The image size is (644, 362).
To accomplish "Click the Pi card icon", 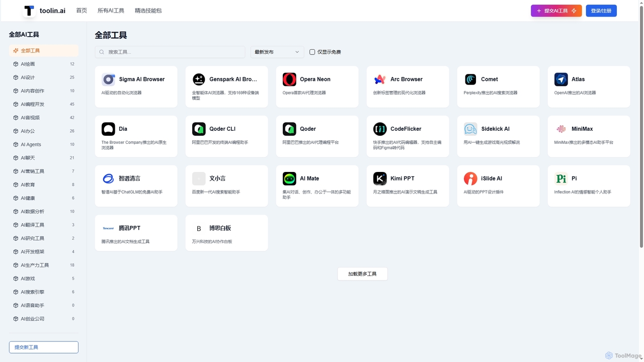I will point(561,178).
